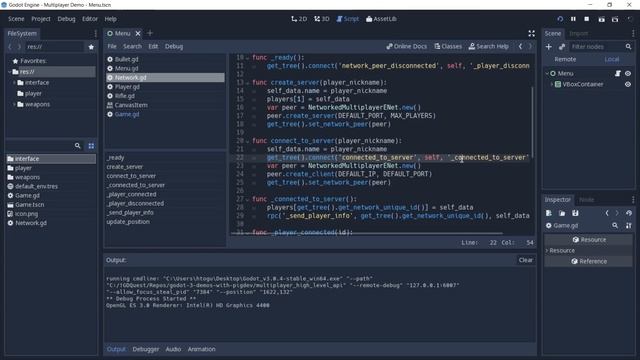Open the AssetLib view
640x360 pixels.
[x=381, y=19]
